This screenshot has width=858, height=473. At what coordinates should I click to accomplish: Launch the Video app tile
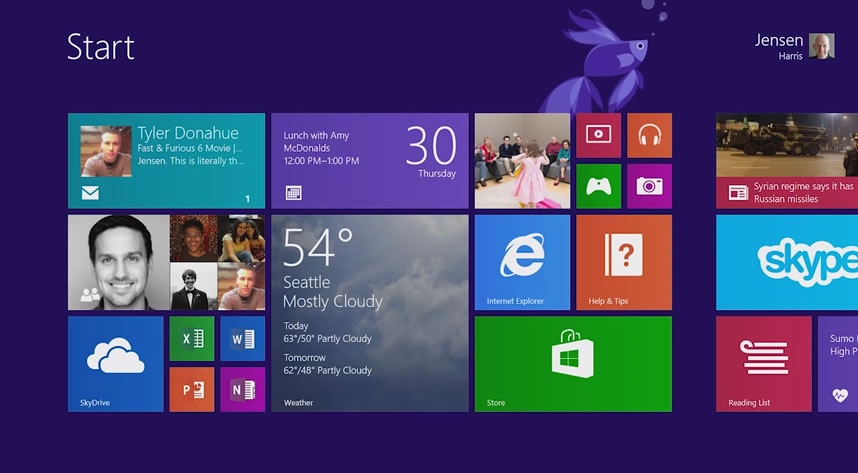click(599, 135)
